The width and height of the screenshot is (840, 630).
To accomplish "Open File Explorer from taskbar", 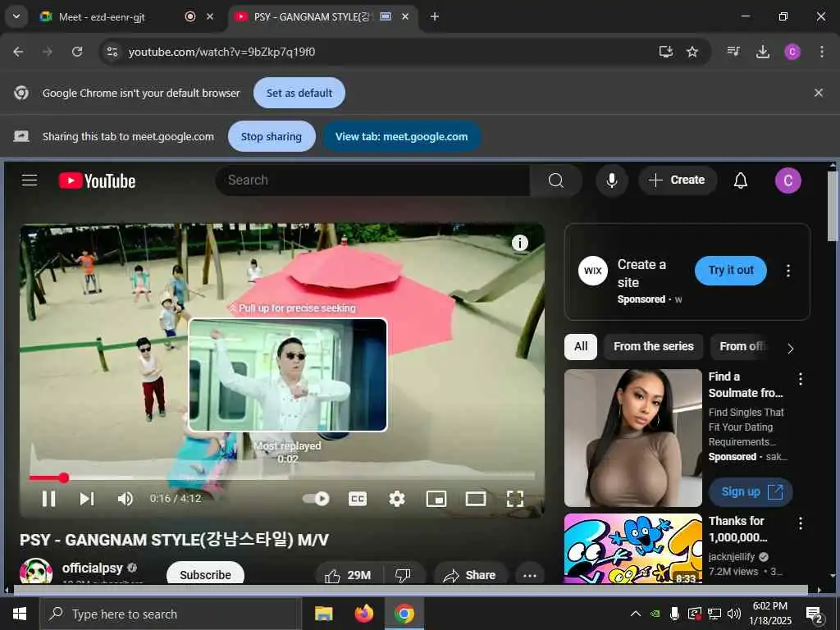I will tap(323, 614).
